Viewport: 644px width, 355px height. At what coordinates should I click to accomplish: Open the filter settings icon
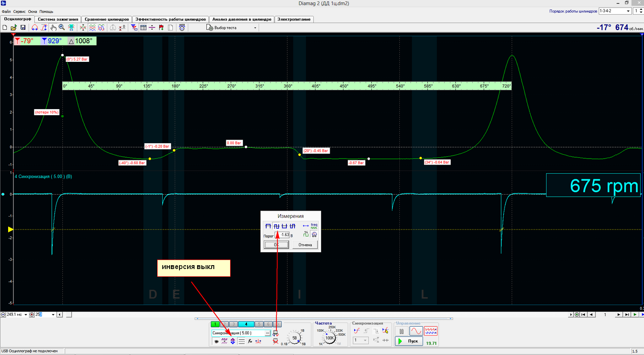tap(134, 28)
